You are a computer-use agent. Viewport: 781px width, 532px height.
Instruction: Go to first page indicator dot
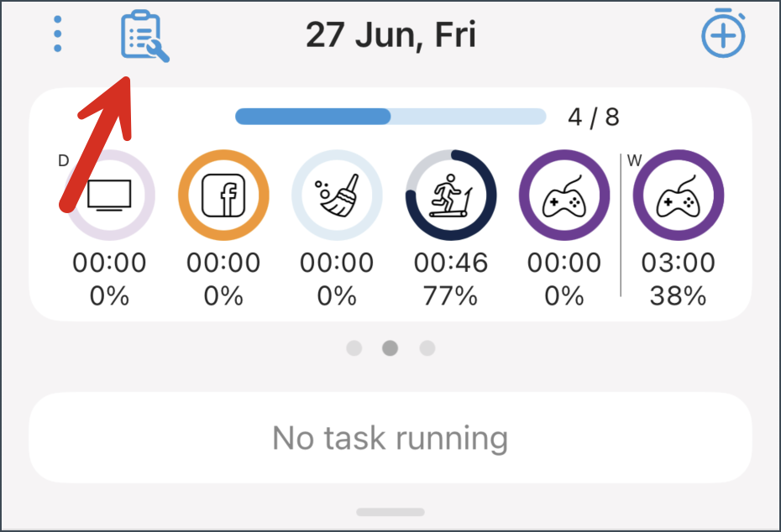point(354,348)
